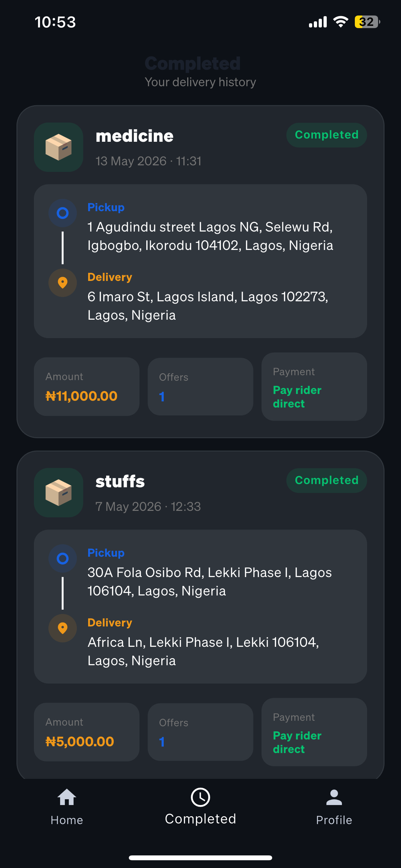Tap the Completed badge on stuffs order

[326, 480]
